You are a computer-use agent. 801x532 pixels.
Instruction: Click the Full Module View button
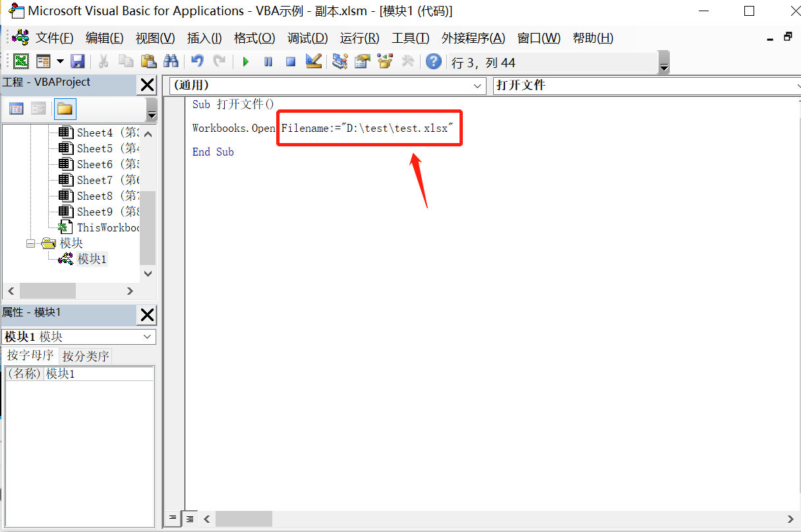189,518
